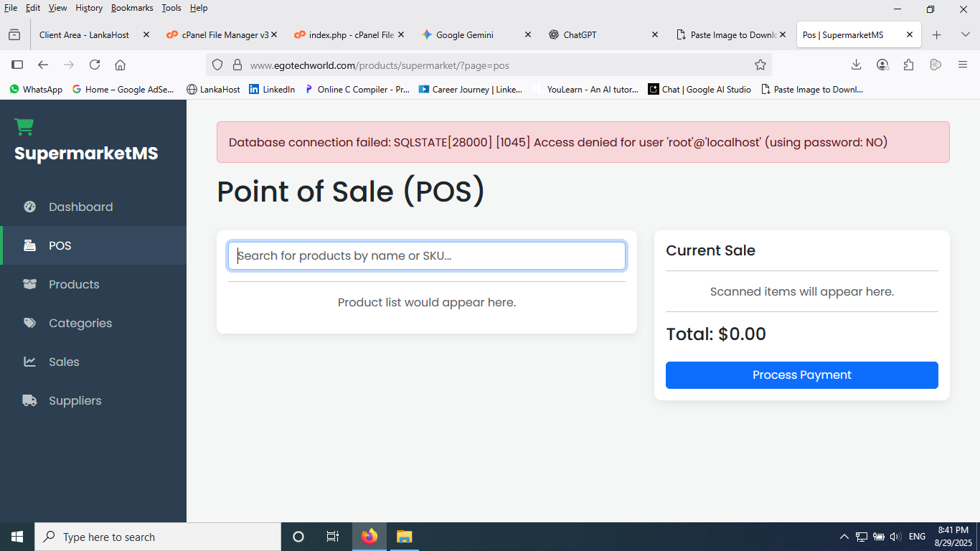Click the green shopping cart logo icon
The width and height of the screenshot is (980, 551).
pyautogui.click(x=24, y=127)
